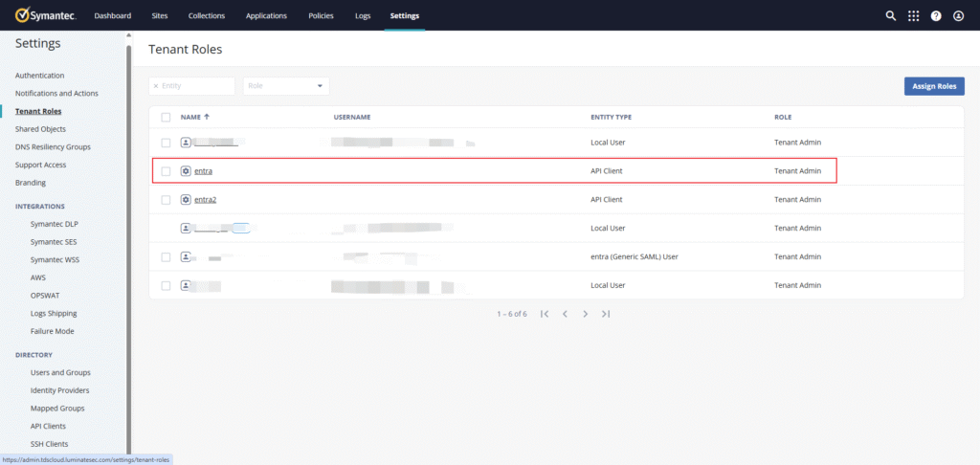Open the user account profile icon
The height and width of the screenshot is (465, 980).
click(958, 16)
